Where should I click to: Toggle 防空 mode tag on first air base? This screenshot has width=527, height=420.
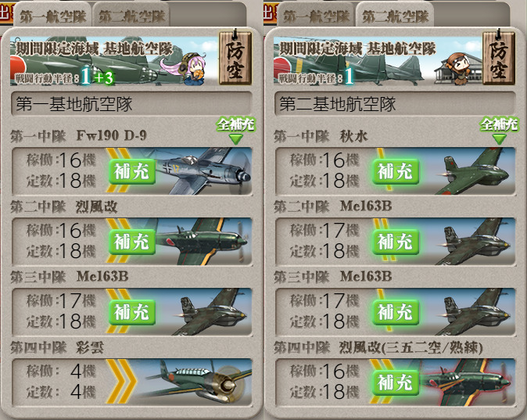235,58
